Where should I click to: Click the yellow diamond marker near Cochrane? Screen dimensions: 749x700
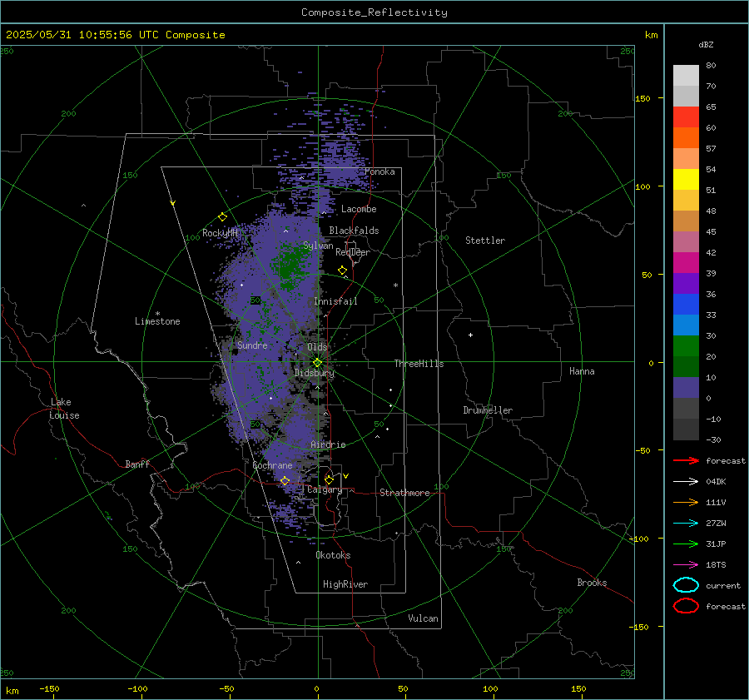pos(285,480)
